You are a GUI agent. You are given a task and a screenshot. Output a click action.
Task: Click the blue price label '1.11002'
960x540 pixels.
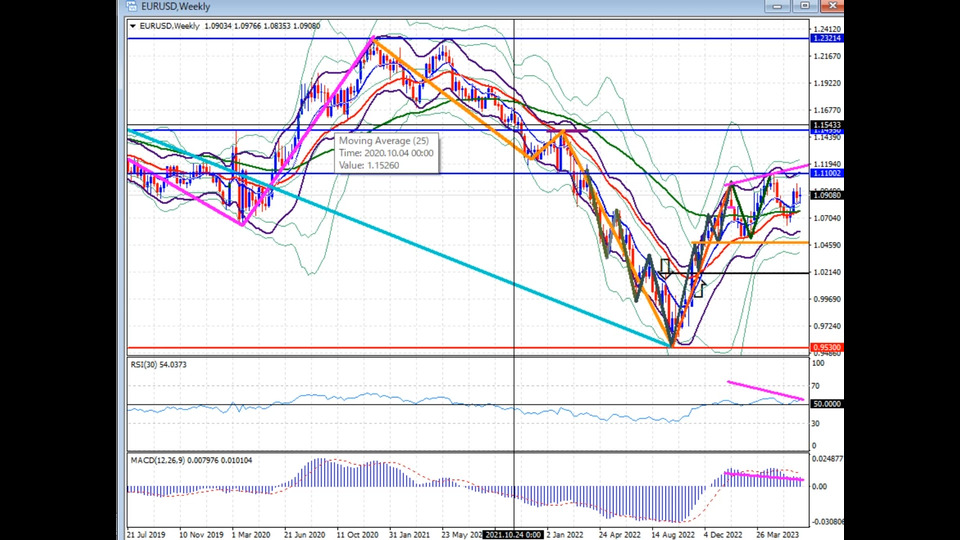click(x=827, y=173)
